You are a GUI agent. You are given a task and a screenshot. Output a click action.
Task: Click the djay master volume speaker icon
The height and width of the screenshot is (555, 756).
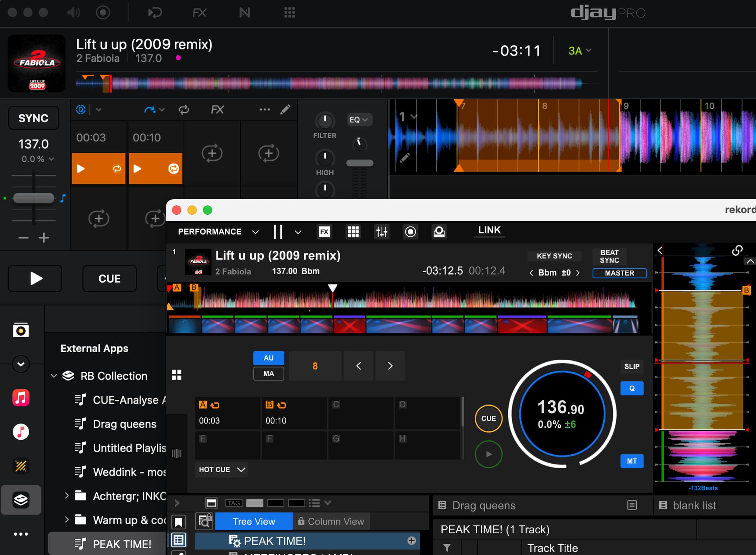click(x=73, y=13)
